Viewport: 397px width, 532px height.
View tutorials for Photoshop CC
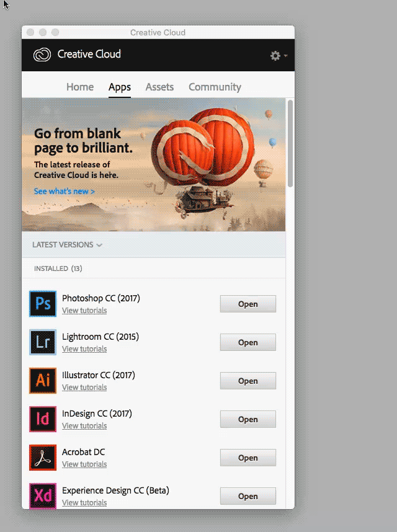[84, 311]
